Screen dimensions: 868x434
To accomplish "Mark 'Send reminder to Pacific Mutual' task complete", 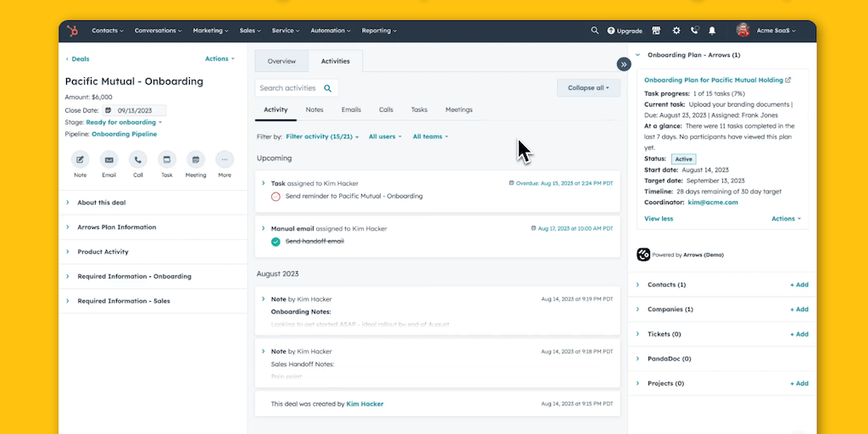I will tap(275, 197).
